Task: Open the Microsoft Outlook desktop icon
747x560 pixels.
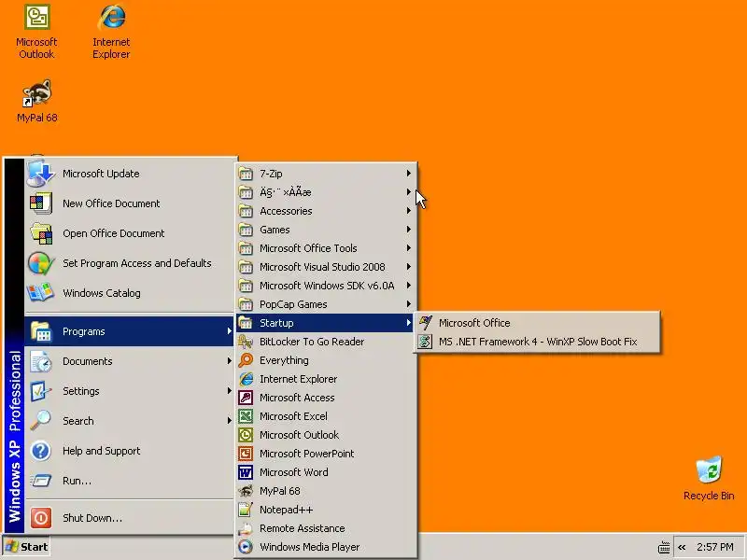Action: pos(37,17)
